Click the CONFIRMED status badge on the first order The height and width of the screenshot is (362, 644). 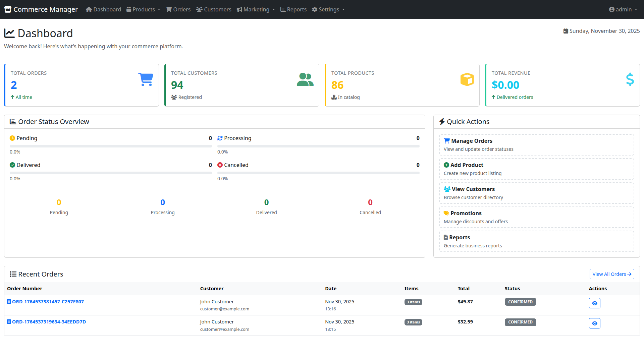[520, 302]
